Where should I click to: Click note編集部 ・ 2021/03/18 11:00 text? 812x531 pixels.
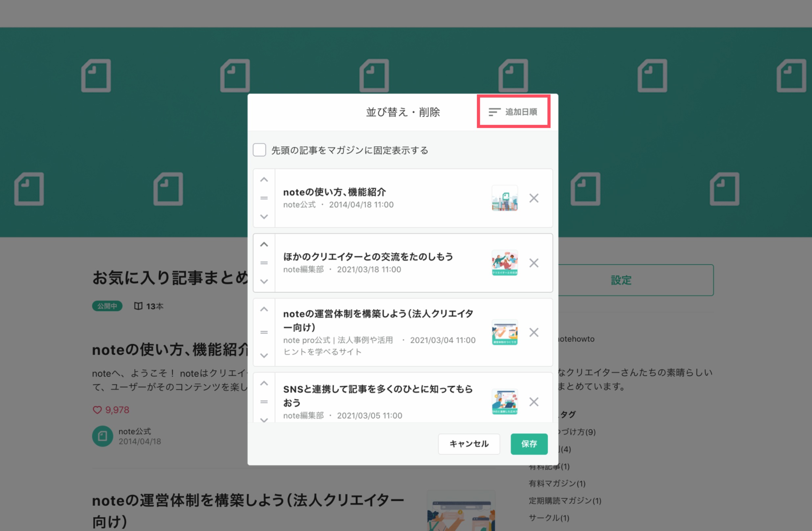[x=342, y=269]
